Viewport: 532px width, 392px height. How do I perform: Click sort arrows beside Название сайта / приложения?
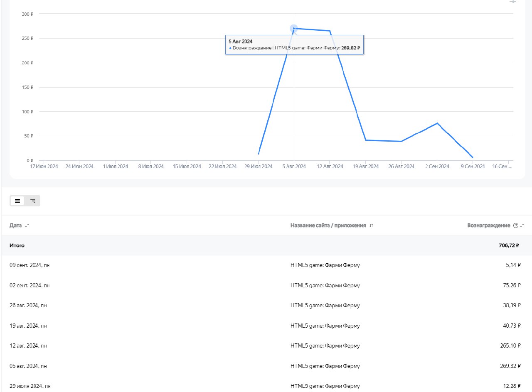[x=371, y=225]
